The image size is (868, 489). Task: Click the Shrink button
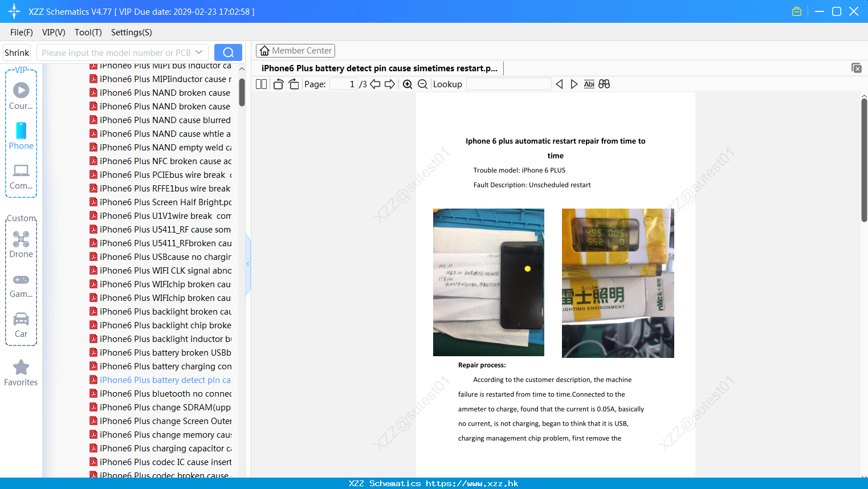pos(17,52)
